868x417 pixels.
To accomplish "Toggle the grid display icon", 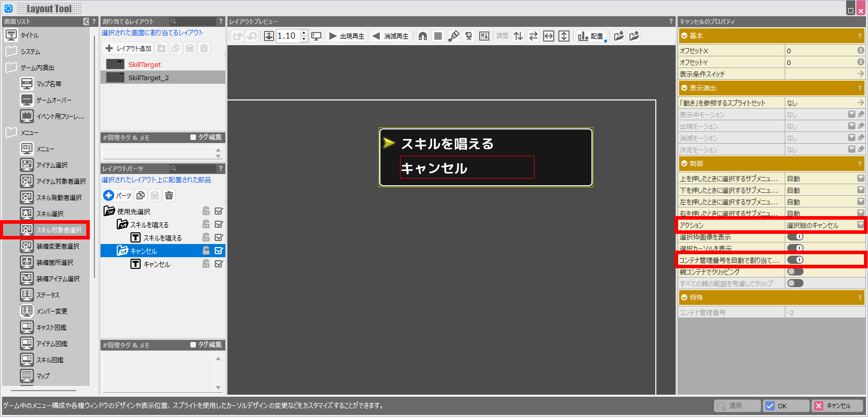I will [438, 36].
